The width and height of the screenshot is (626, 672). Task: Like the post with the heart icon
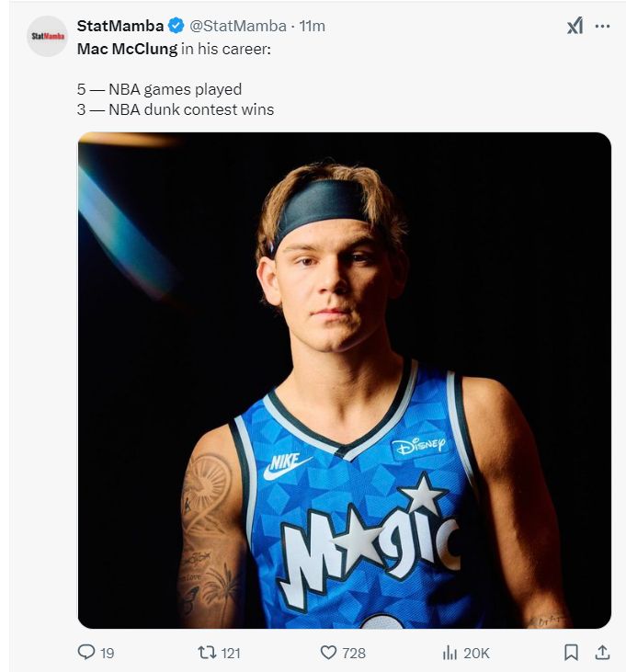[x=328, y=652]
